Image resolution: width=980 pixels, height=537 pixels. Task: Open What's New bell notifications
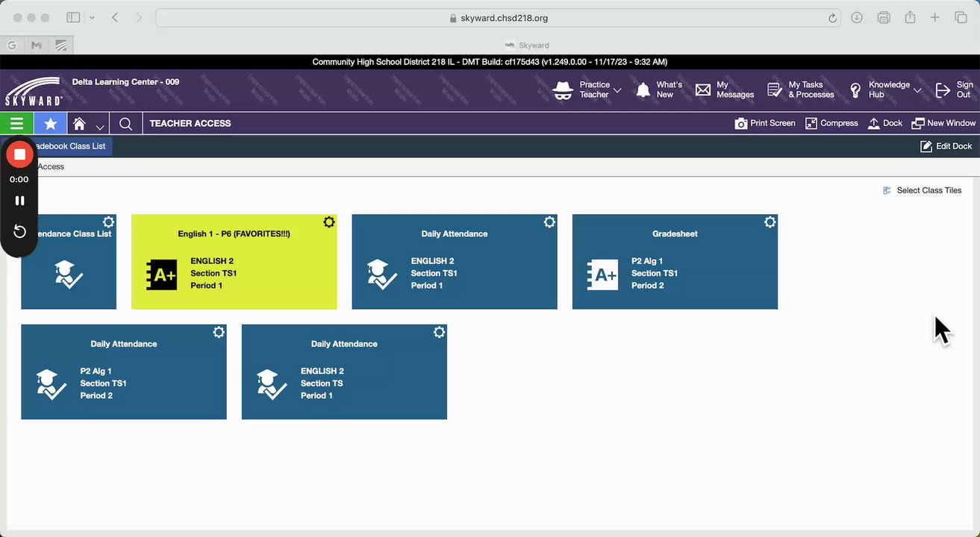pos(658,89)
